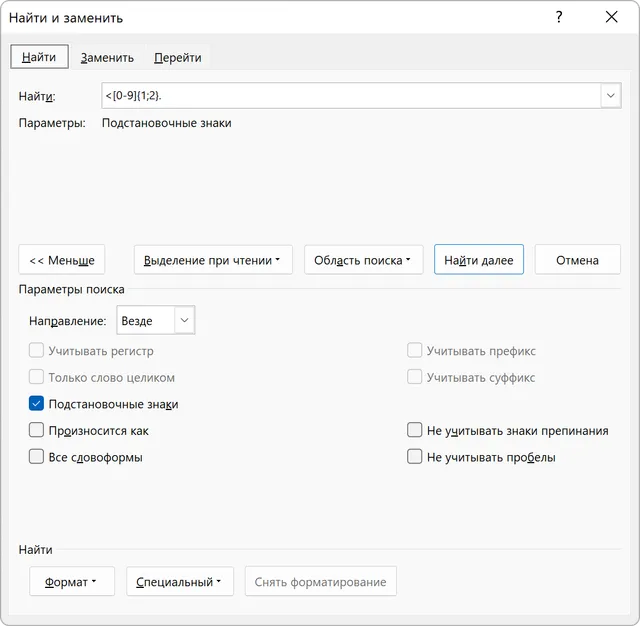Click the Снять форматирование button
This screenshot has height=626, width=640.
click(x=320, y=581)
